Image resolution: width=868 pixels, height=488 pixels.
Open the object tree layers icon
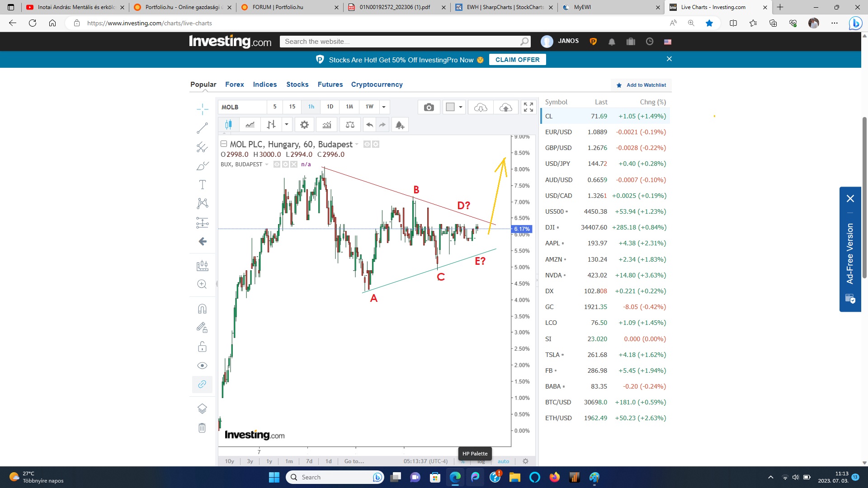(202, 408)
